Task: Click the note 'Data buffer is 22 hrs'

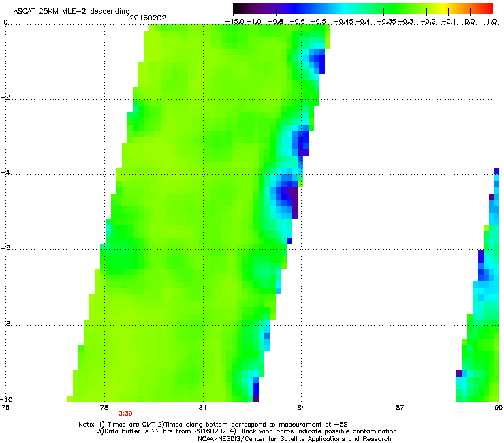Action: coord(138,431)
